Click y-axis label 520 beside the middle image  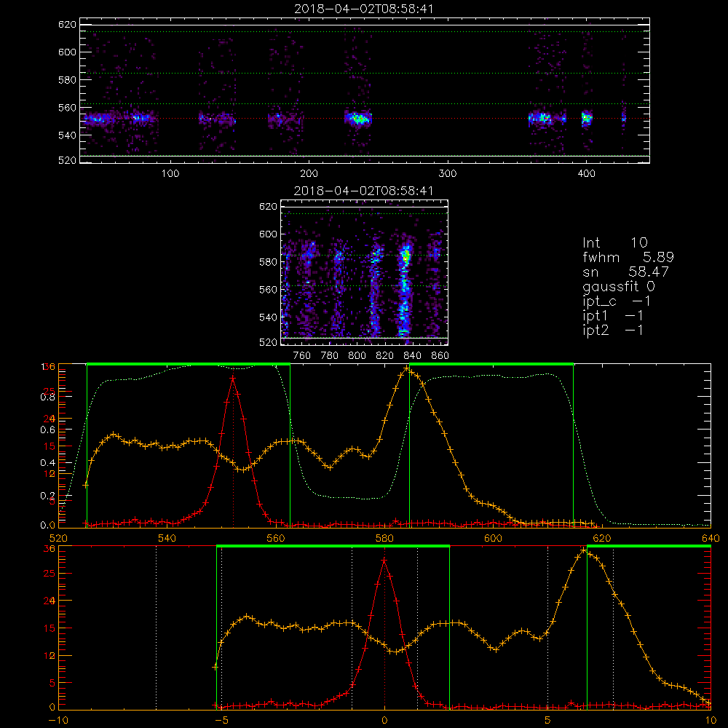point(269,343)
